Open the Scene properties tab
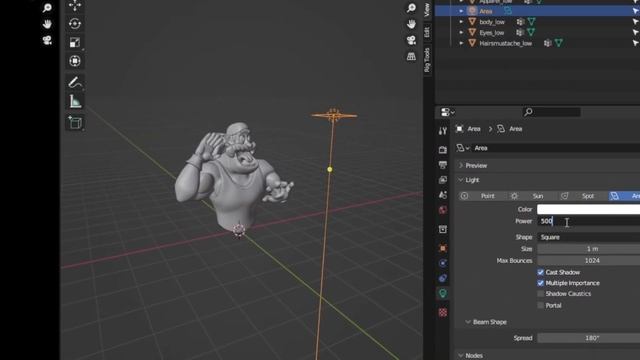 point(443,195)
